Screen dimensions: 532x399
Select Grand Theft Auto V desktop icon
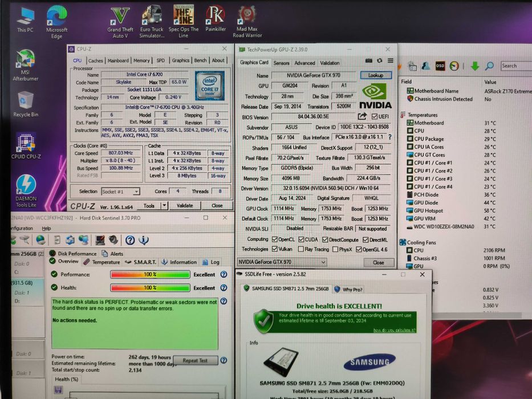tap(120, 22)
